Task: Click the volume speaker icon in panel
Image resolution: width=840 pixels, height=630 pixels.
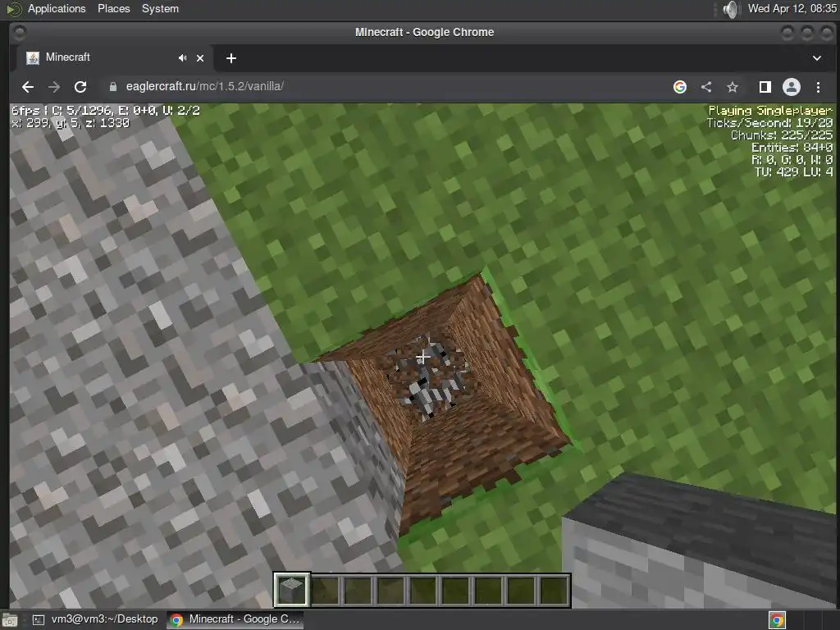Action: [x=729, y=9]
